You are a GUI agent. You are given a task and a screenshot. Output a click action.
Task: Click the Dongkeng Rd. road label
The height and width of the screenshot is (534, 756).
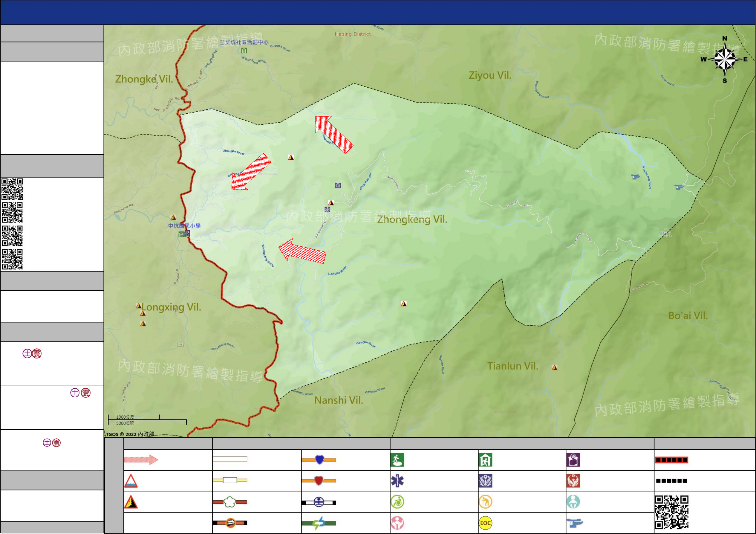tap(124, 208)
